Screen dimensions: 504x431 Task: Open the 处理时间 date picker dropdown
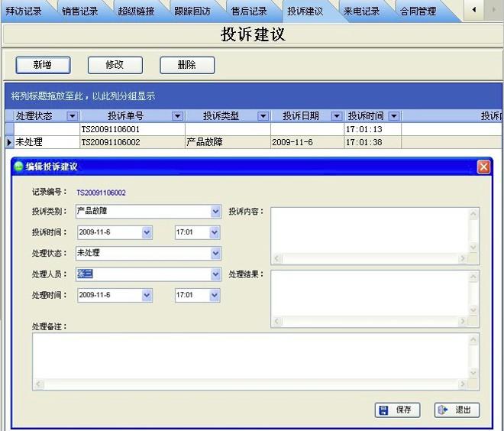point(147,295)
